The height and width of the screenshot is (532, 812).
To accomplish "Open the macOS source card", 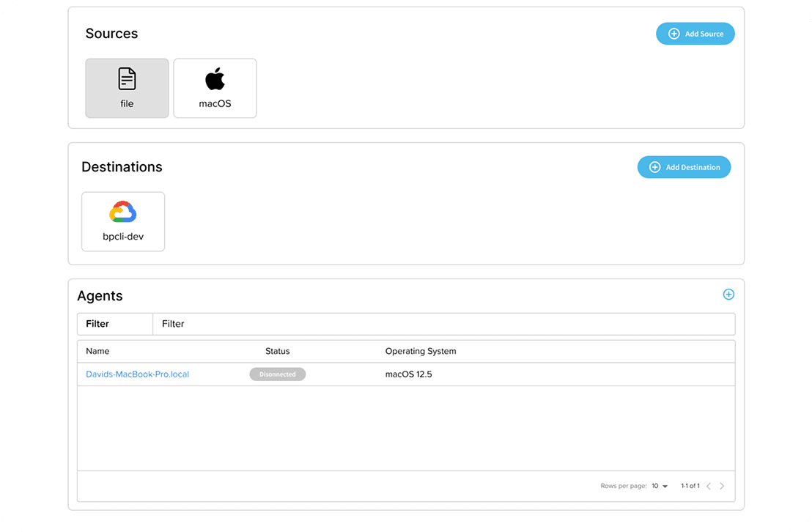I will coord(215,88).
